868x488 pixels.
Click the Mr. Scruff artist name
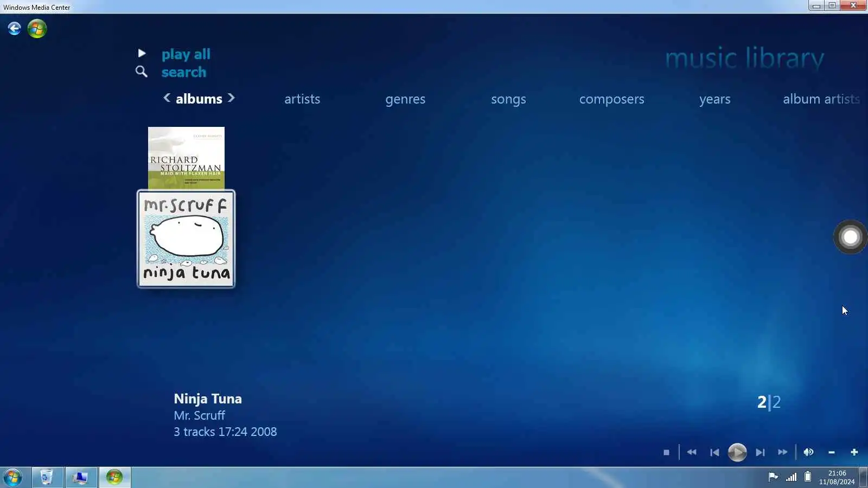click(x=199, y=415)
